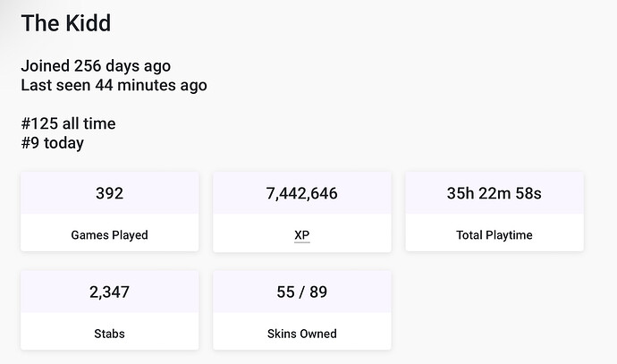
Task: Click the #9 rank number
Action: point(31,143)
